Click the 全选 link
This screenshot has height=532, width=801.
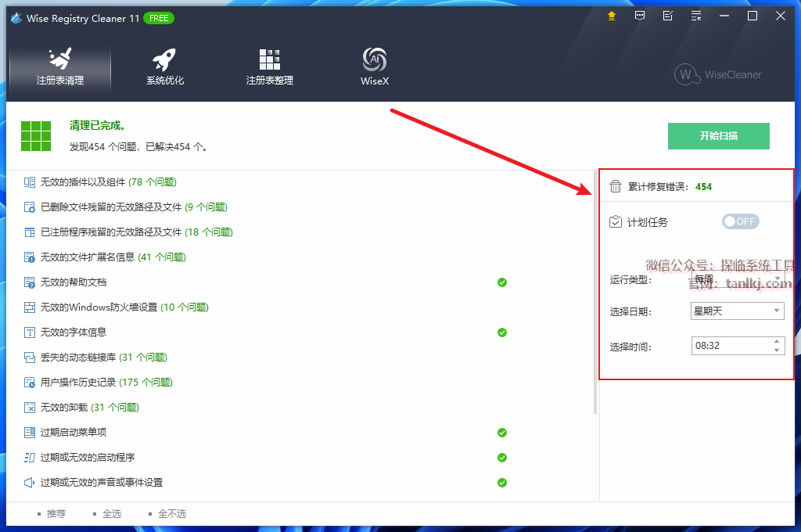tap(112, 513)
